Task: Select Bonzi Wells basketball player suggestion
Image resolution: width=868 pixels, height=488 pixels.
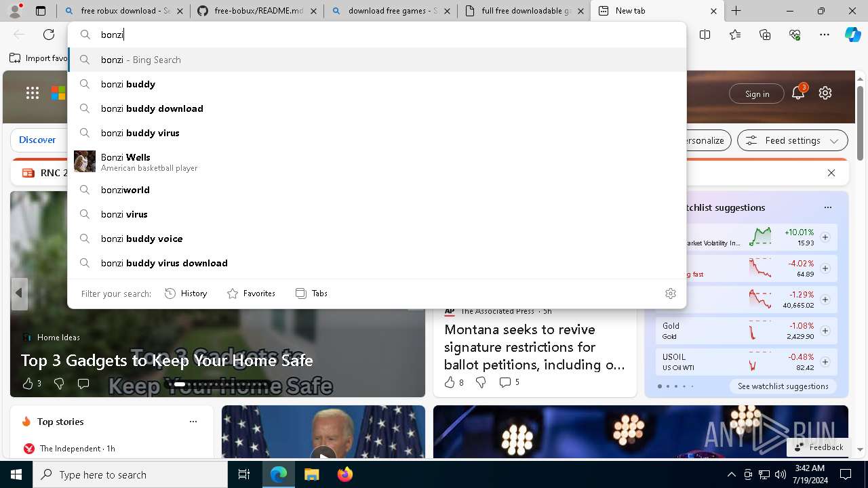Action: click(x=377, y=161)
